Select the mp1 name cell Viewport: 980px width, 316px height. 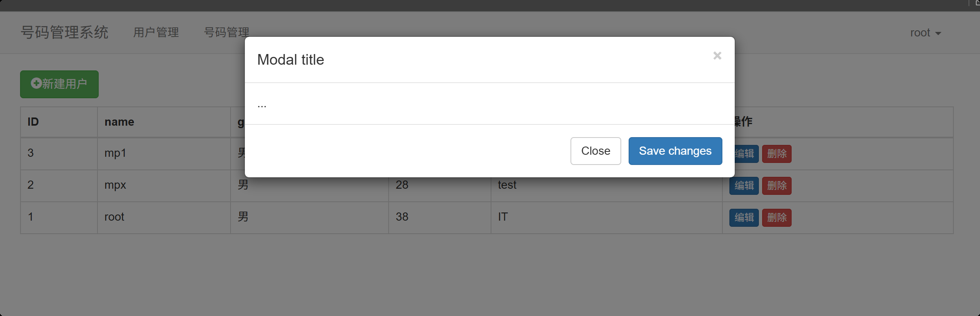[x=115, y=153]
